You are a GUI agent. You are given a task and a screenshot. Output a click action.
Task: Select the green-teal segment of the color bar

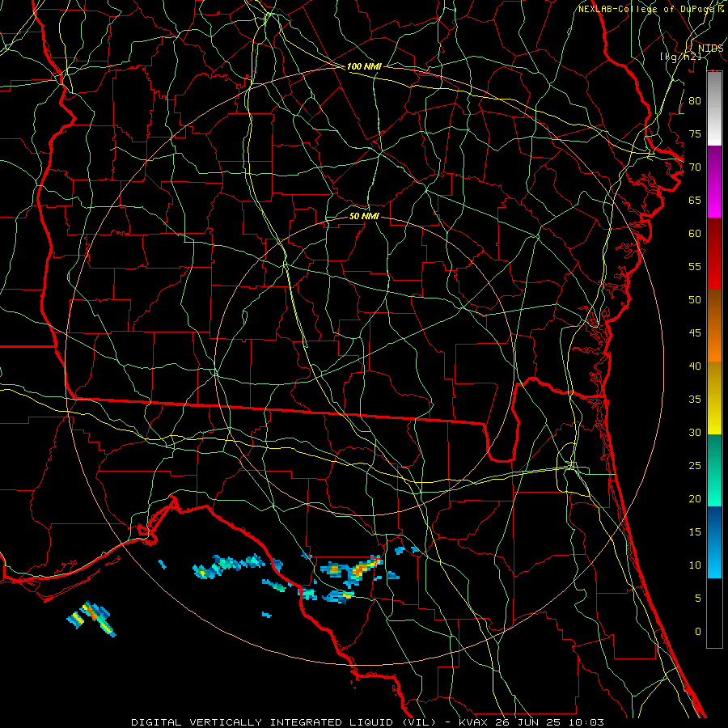714,470
